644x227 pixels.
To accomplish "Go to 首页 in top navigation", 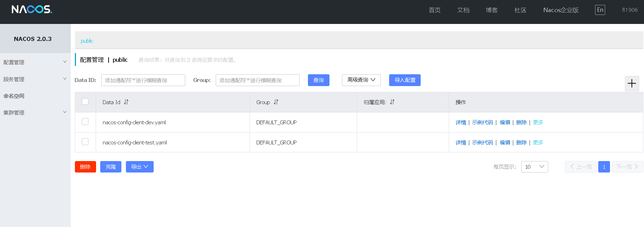I will coord(435,10).
